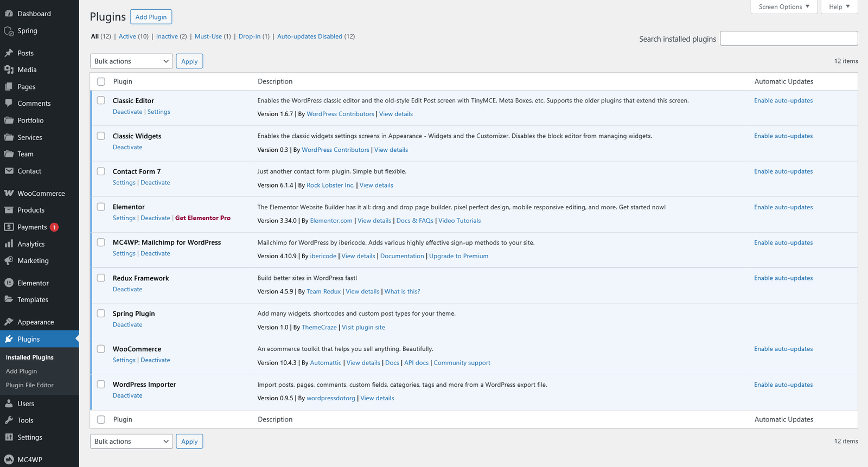Click the Add Plugin button
The width and height of the screenshot is (868, 467).
(x=151, y=17)
